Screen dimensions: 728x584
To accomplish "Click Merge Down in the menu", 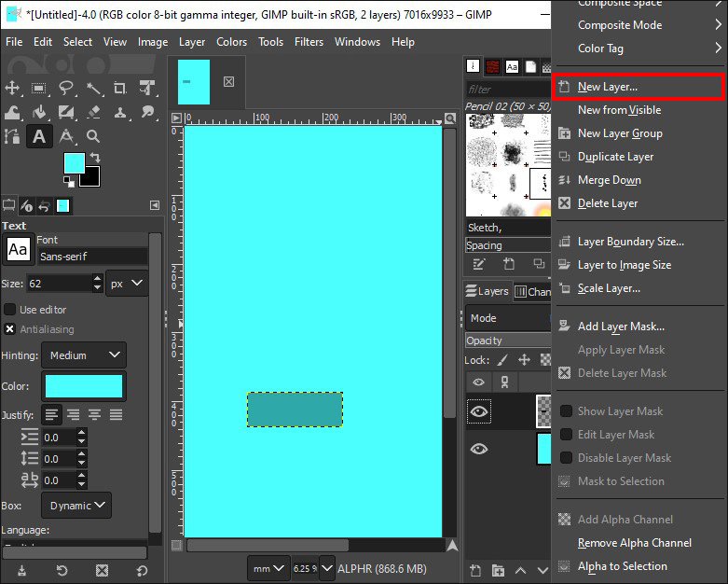I will pos(609,180).
